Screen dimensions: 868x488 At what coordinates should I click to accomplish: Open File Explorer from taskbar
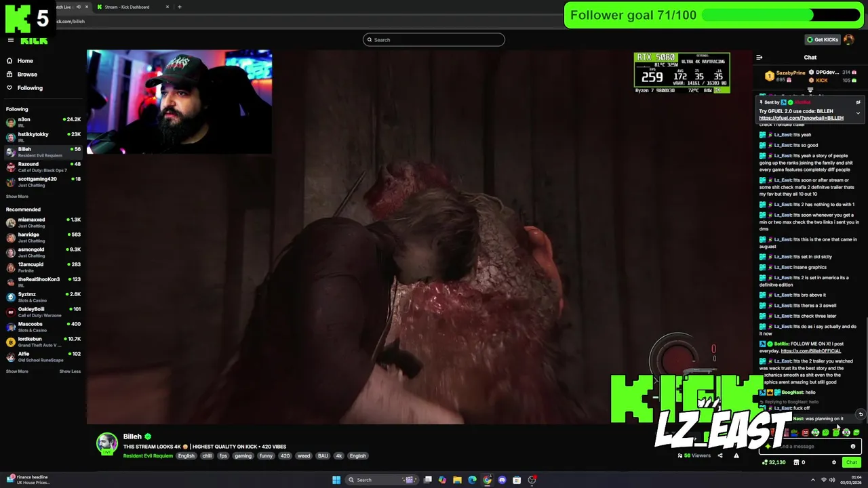(x=457, y=480)
